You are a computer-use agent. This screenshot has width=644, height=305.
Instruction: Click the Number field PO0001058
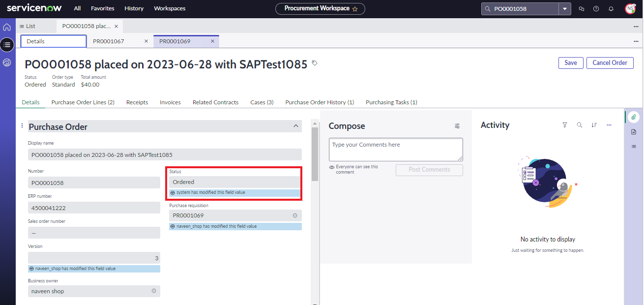[94, 183]
